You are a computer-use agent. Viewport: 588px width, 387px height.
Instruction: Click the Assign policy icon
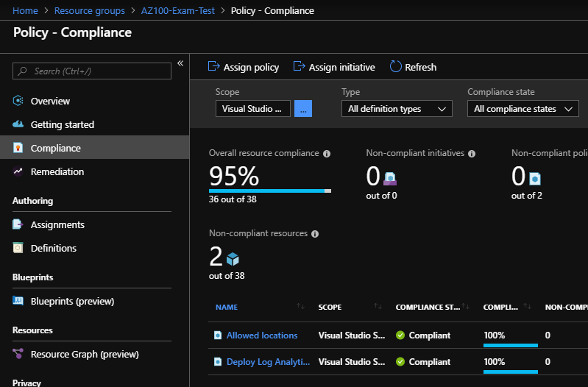(x=214, y=66)
